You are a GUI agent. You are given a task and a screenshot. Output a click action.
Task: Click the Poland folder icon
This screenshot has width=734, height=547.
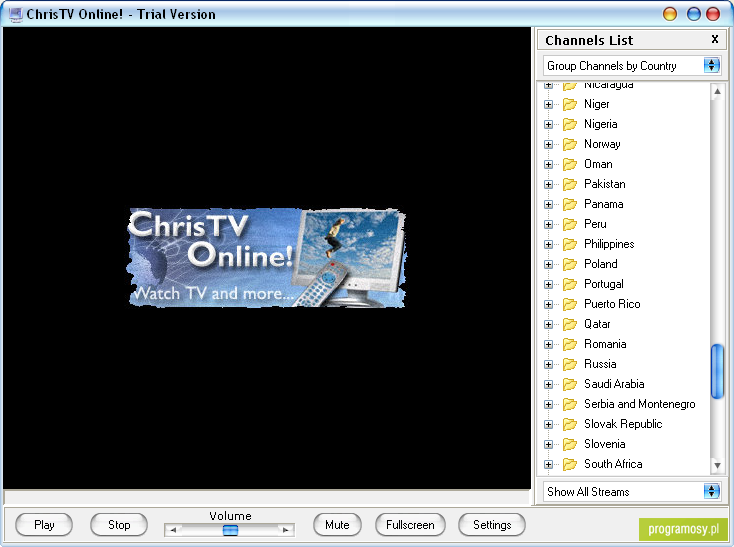pos(570,264)
